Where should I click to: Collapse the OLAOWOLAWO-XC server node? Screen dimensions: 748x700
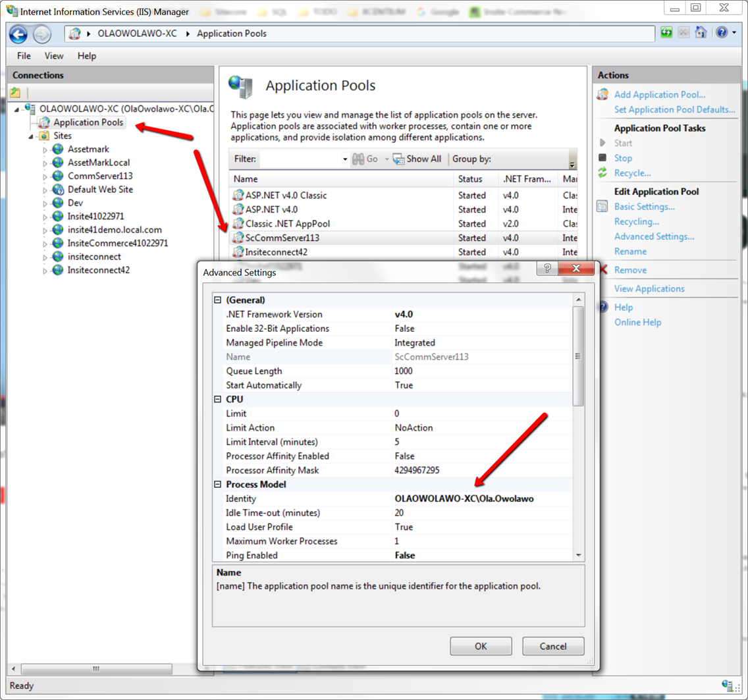[16, 109]
